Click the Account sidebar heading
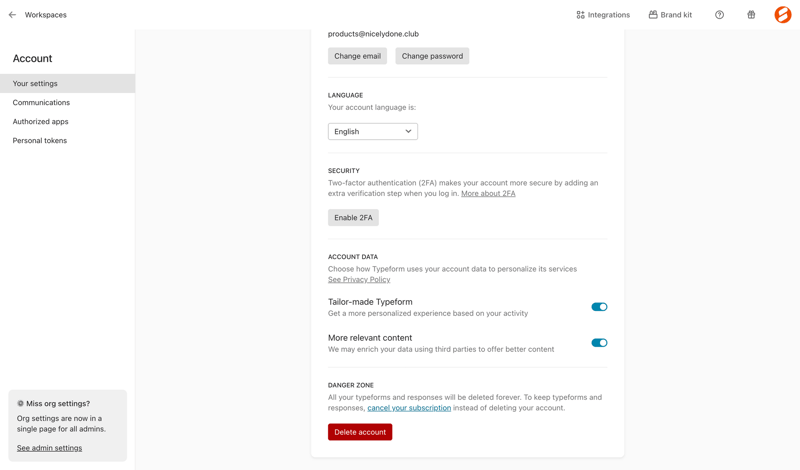This screenshot has width=800, height=470. (33, 58)
